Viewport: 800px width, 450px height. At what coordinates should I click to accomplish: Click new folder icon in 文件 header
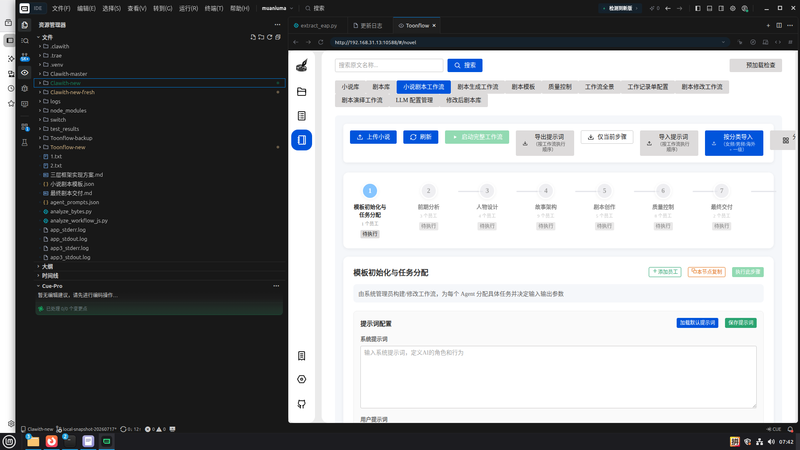[261, 37]
